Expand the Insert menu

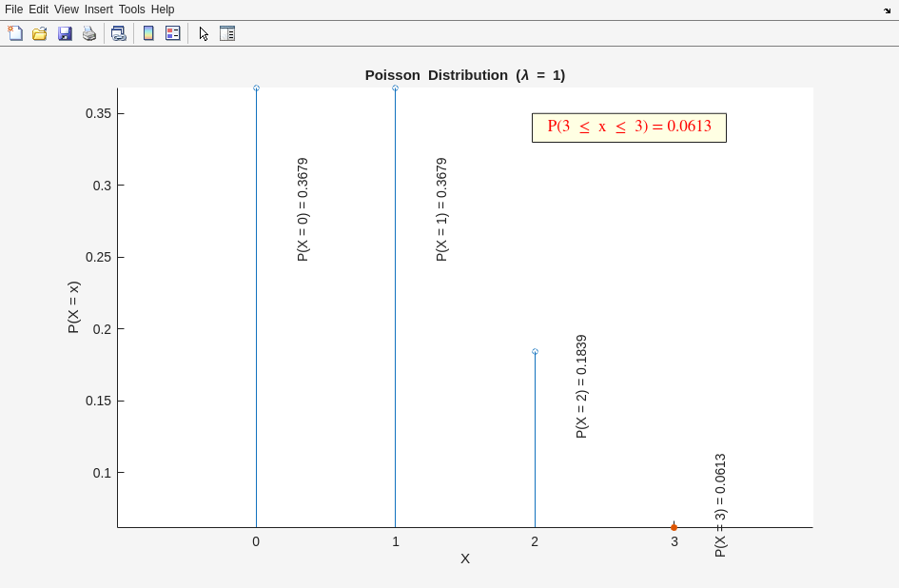98,10
